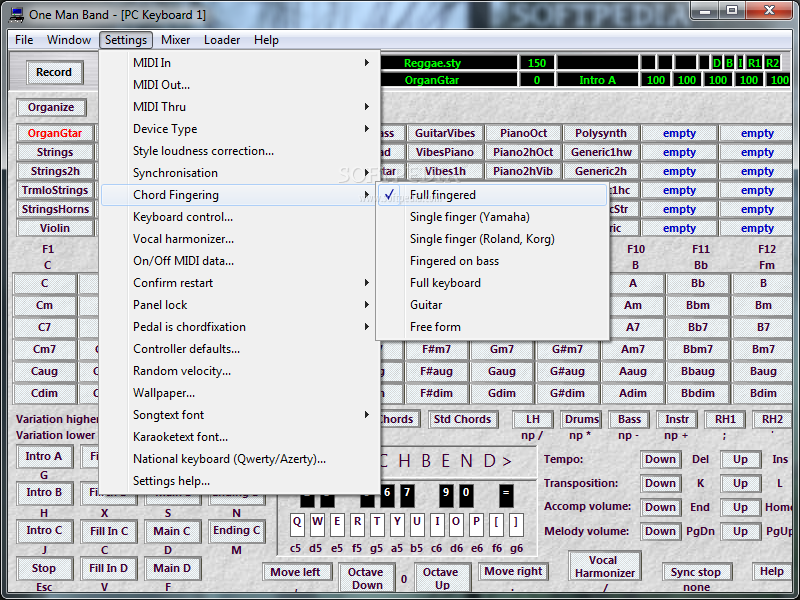
Task: Click the Record button
Action: point(54,72)
